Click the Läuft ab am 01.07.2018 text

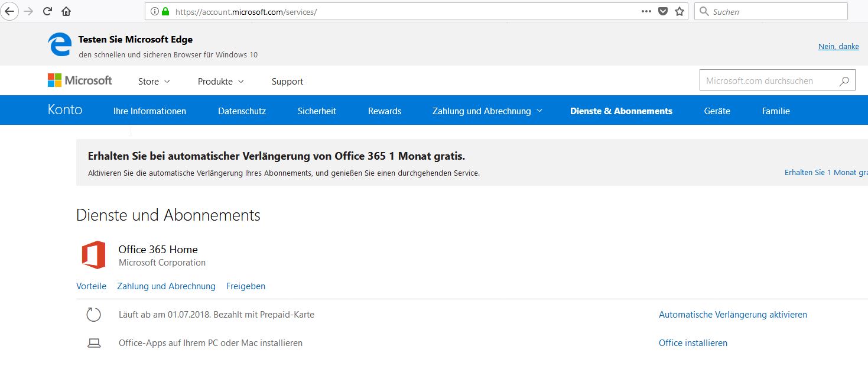(216, 315)
